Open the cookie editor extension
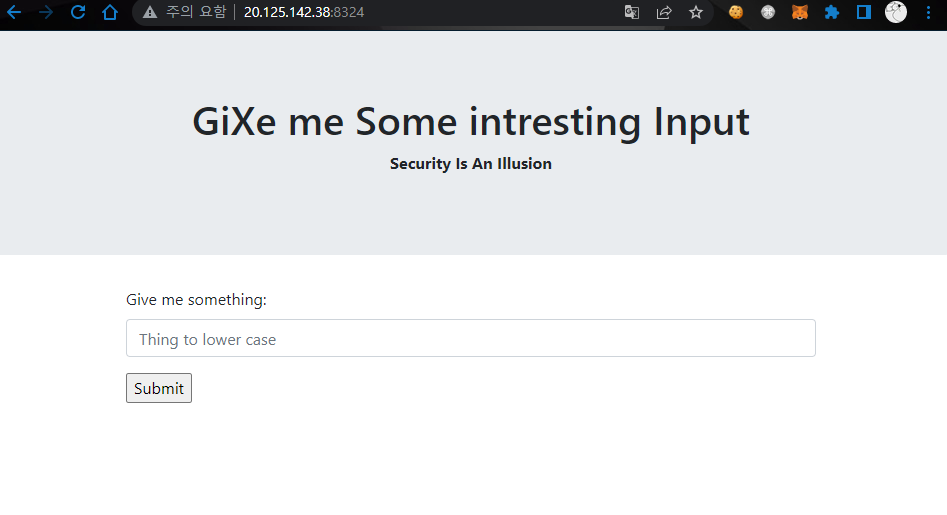 pyautogui.click(x=736, y=12)
